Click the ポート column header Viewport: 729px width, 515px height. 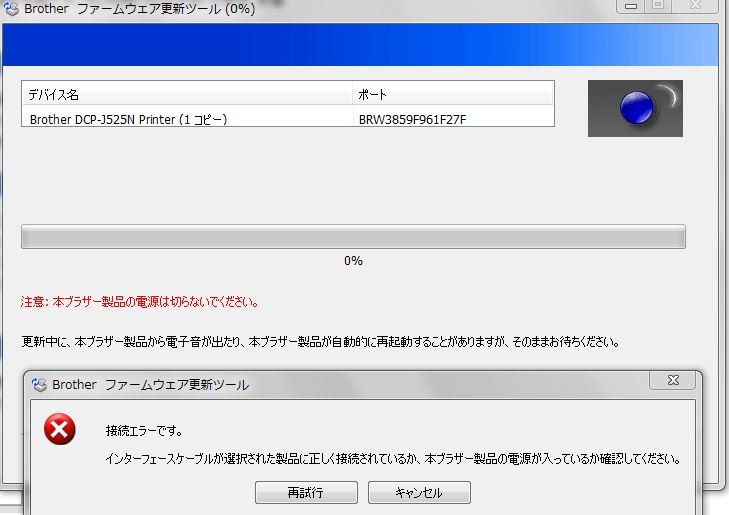pos(453,95)
